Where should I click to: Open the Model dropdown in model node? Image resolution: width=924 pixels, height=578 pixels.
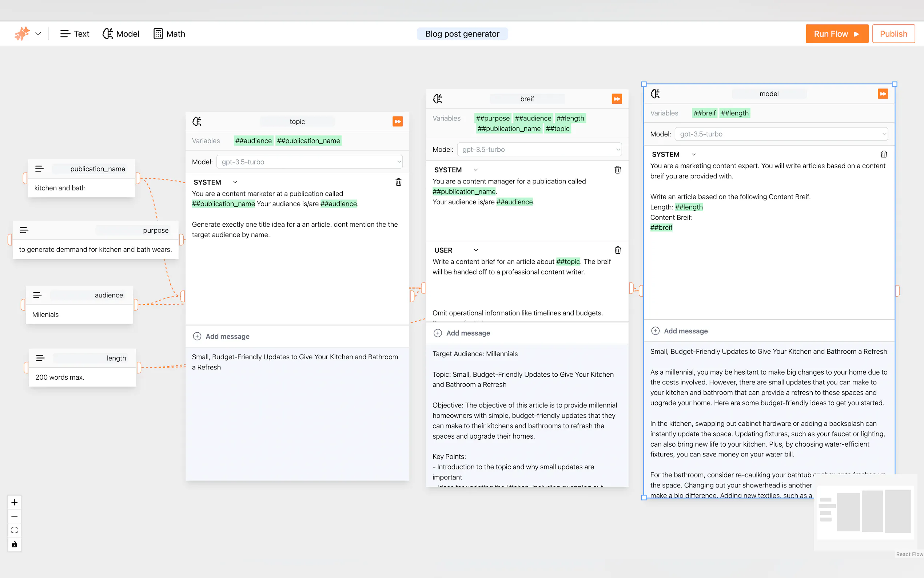point(781,134)
